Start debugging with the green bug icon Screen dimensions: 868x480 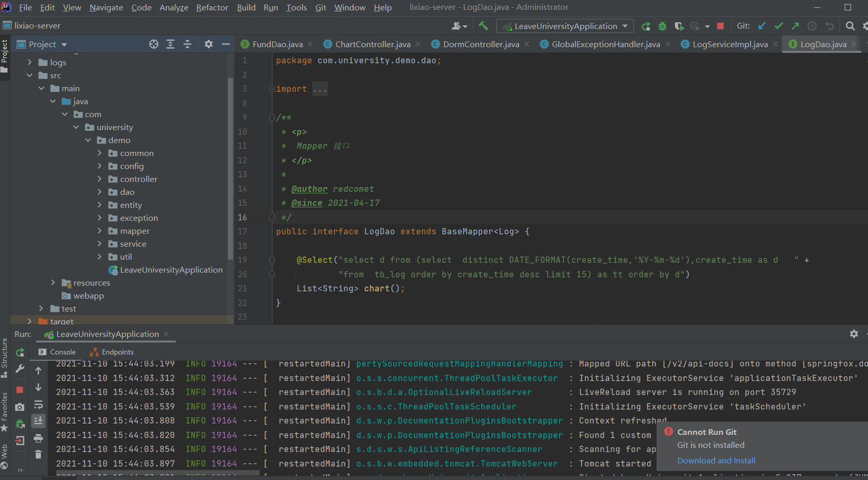662,26
